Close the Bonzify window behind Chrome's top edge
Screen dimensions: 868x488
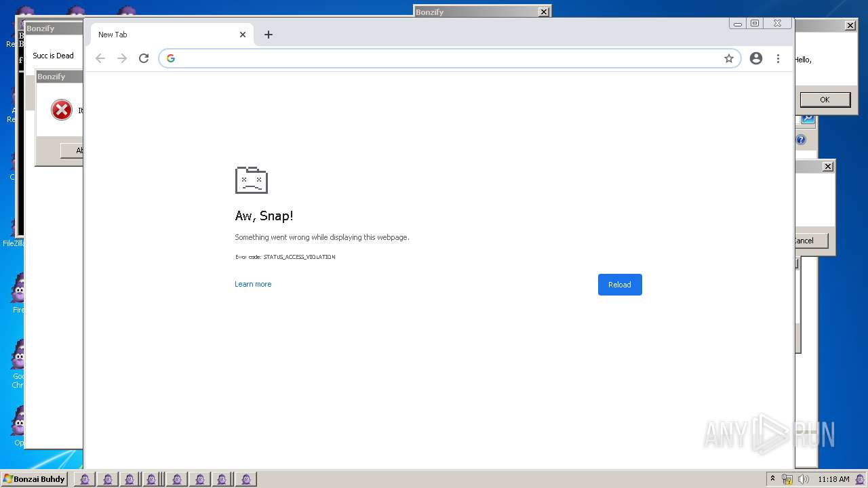pyautogui.click(x=543, y=12)
